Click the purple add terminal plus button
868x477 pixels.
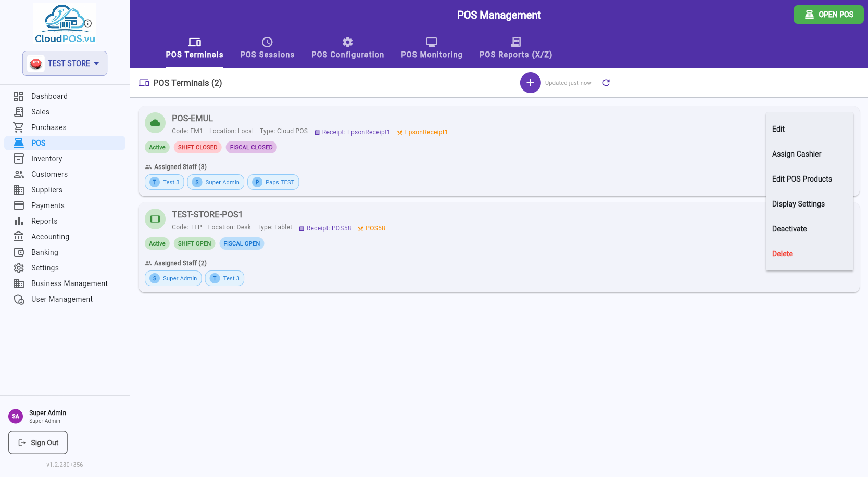point(530,83)
